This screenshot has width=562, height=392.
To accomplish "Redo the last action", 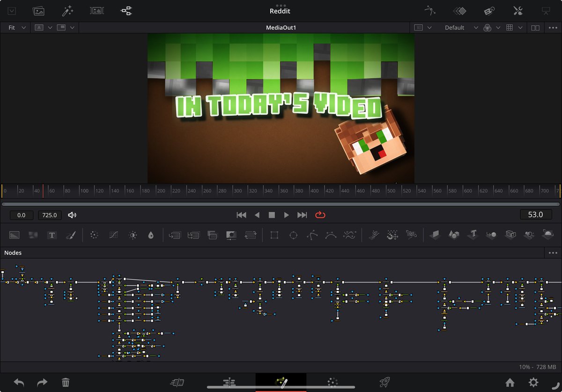I will tap(42, 383).
